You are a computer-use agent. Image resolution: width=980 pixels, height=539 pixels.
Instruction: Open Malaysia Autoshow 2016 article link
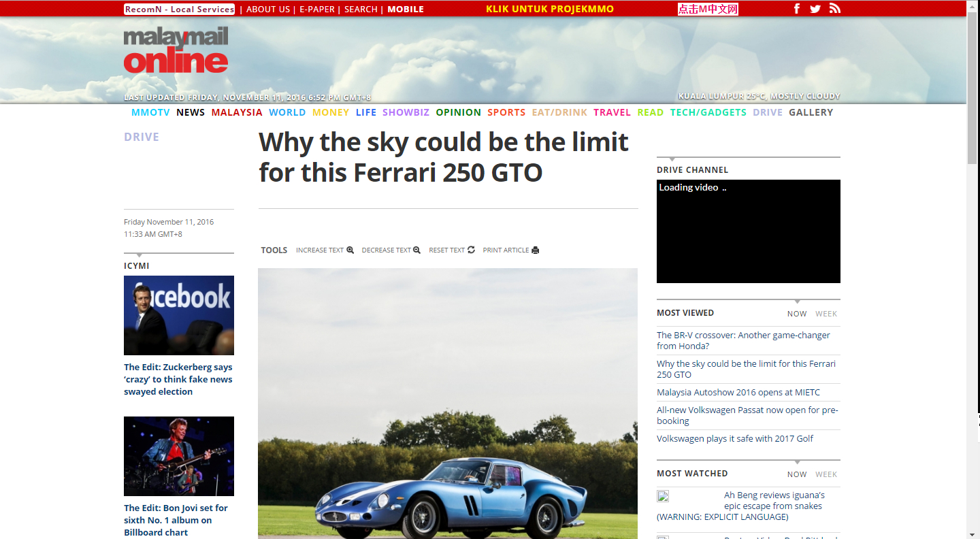(738, 392)
